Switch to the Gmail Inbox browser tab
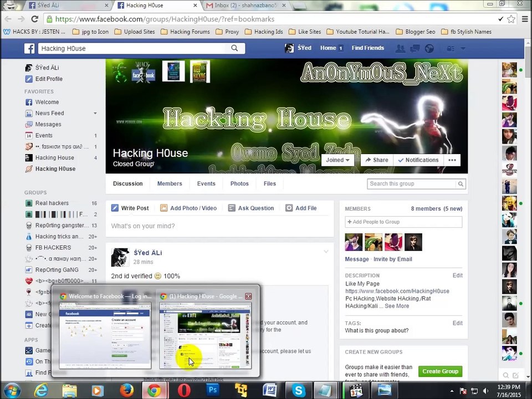The width and height of the screenshot is (532, 399). 245,6
